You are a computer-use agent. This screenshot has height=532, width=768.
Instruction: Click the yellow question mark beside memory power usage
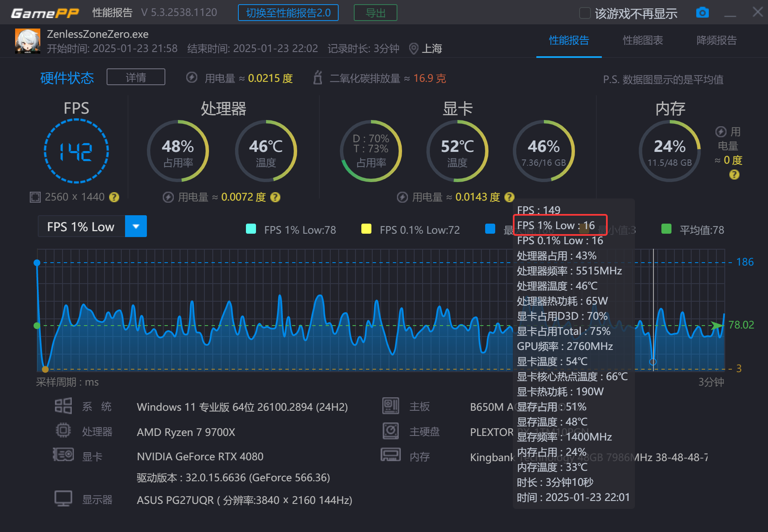point(734,175)
